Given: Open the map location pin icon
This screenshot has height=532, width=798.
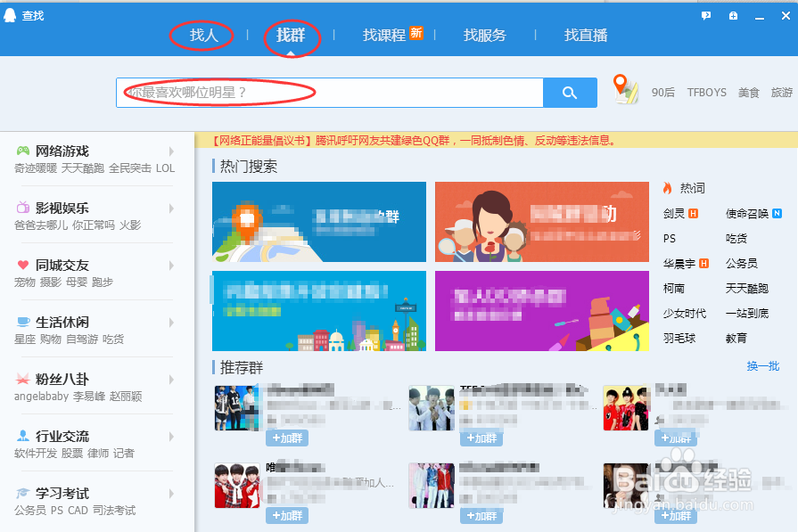Looking at the screenshot, I should pyautogui.click(x=626, y=89).
